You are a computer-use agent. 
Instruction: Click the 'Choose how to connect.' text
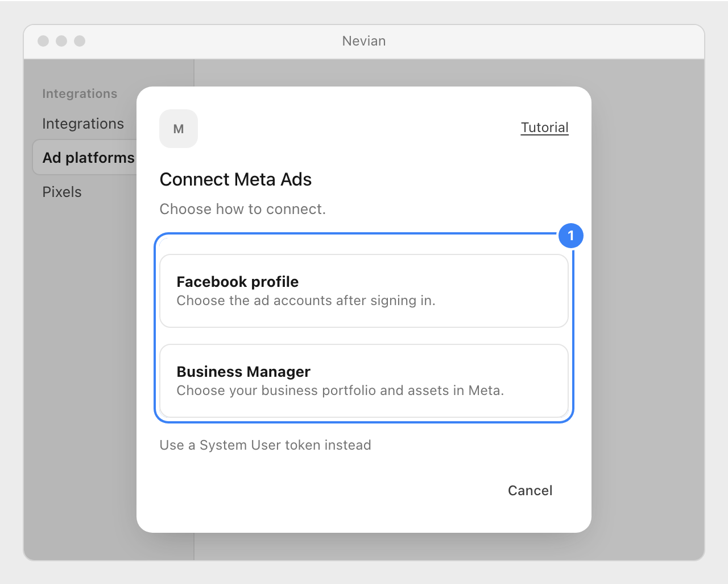coord(243,209)
